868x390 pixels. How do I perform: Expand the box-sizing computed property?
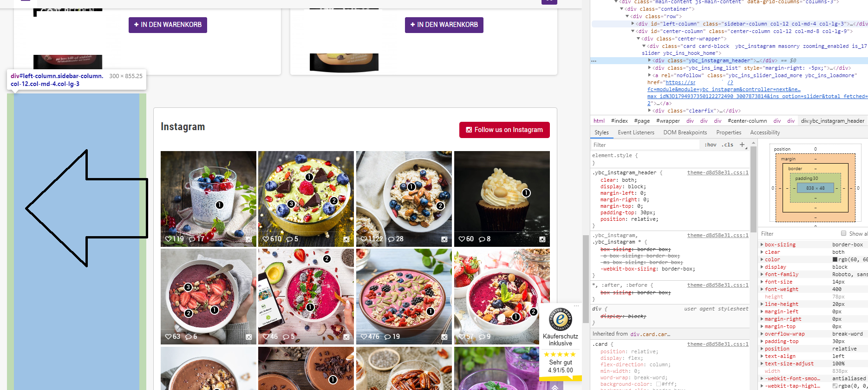[x=762, y=245]
